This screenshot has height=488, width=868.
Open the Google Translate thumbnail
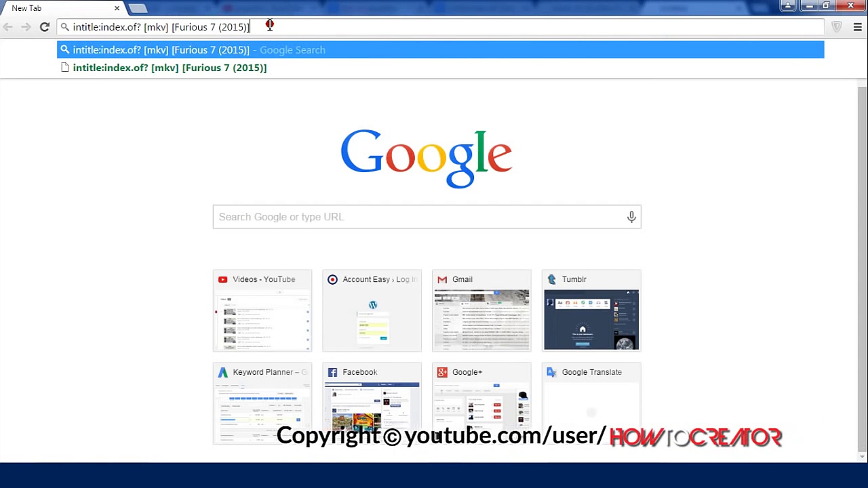591,403
